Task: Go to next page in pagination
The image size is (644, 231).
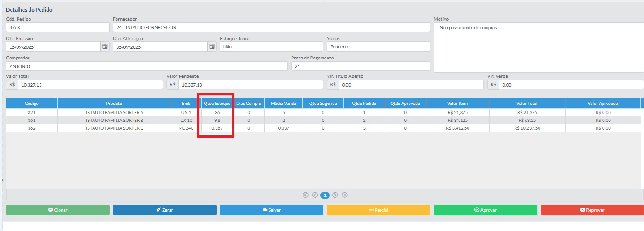Action: tap(335, 195)
